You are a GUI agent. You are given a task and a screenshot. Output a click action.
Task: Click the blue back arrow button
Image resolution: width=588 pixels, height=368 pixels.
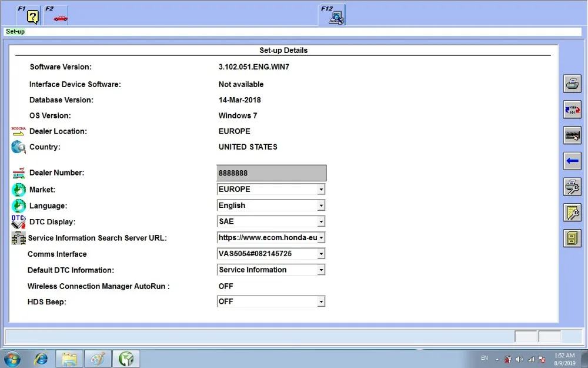(572, 161)
